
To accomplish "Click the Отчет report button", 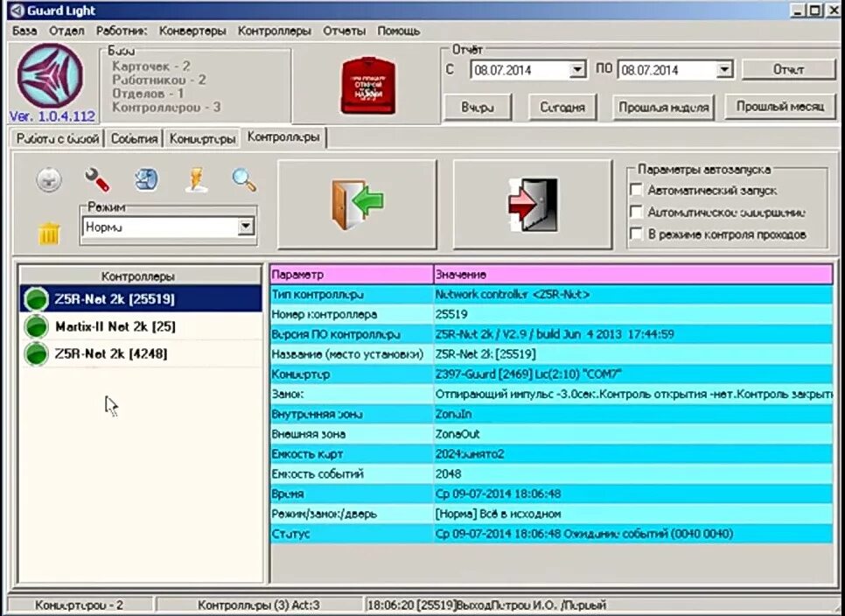I will click(789, 69).
